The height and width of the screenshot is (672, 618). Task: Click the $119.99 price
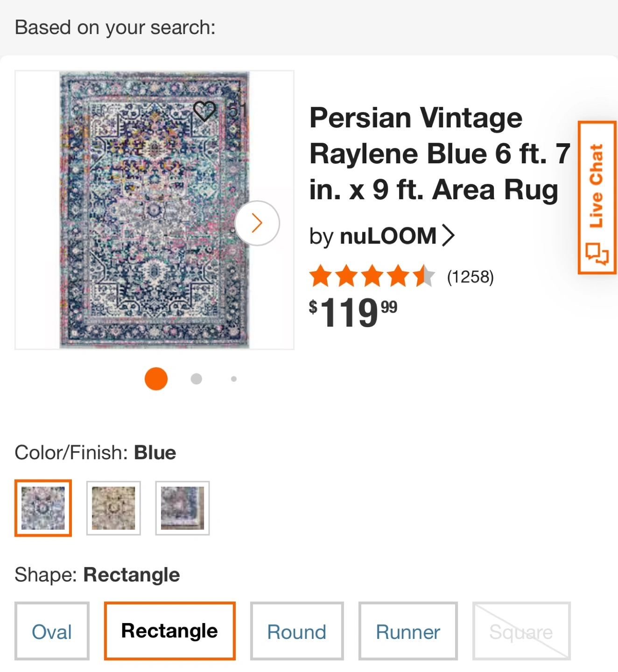353,312
